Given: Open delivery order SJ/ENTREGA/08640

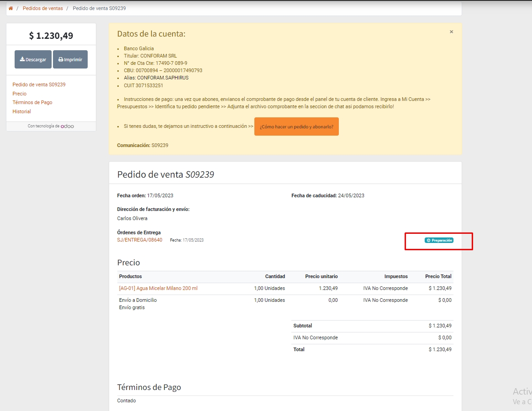Looking at the screenshot, I should tap(140, 240).
